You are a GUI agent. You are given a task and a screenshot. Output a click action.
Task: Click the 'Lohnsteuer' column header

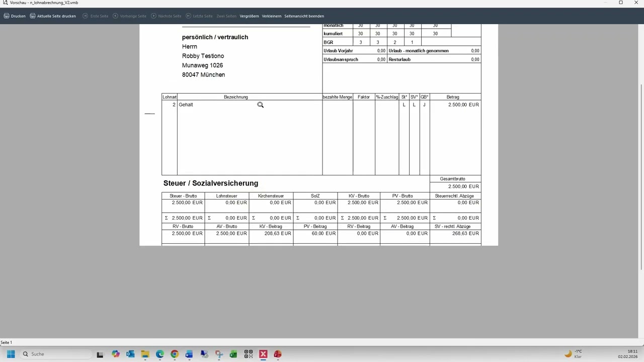tap(226, 196)
